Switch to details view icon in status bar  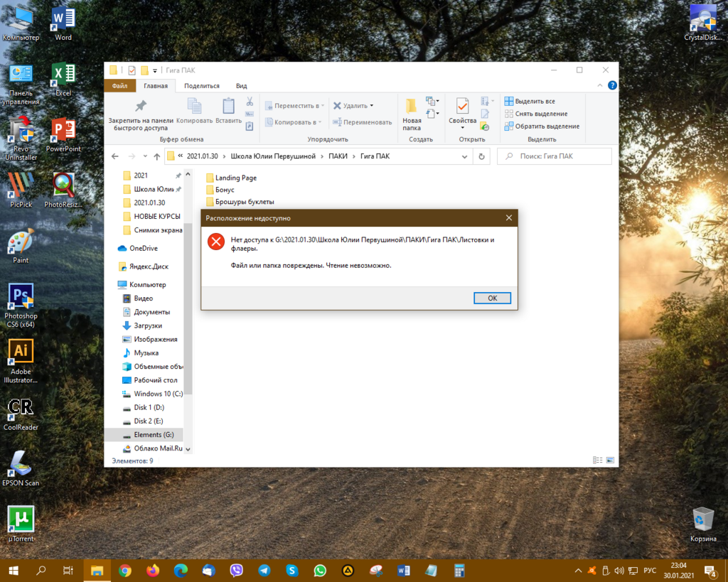(597, 460)
